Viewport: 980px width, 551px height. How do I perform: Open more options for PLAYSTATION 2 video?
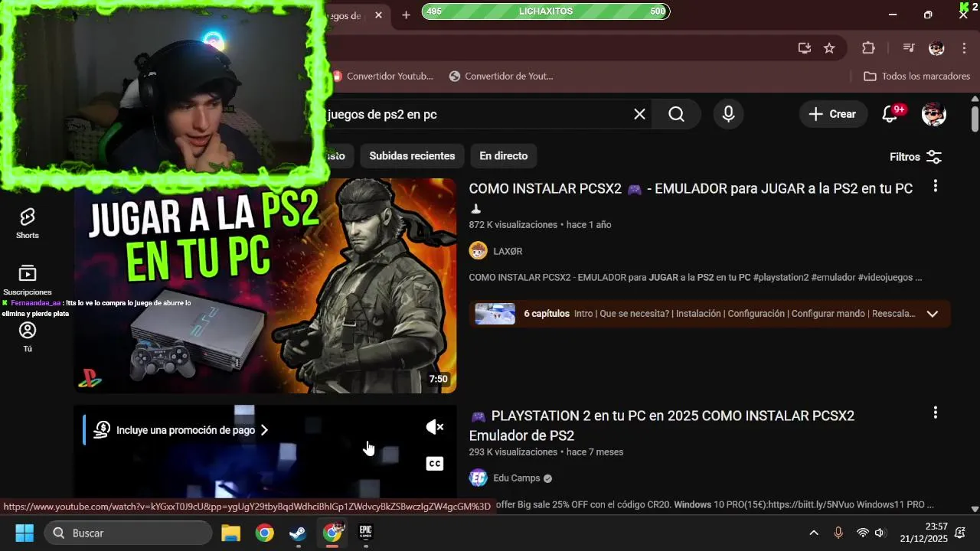(935, 412)
